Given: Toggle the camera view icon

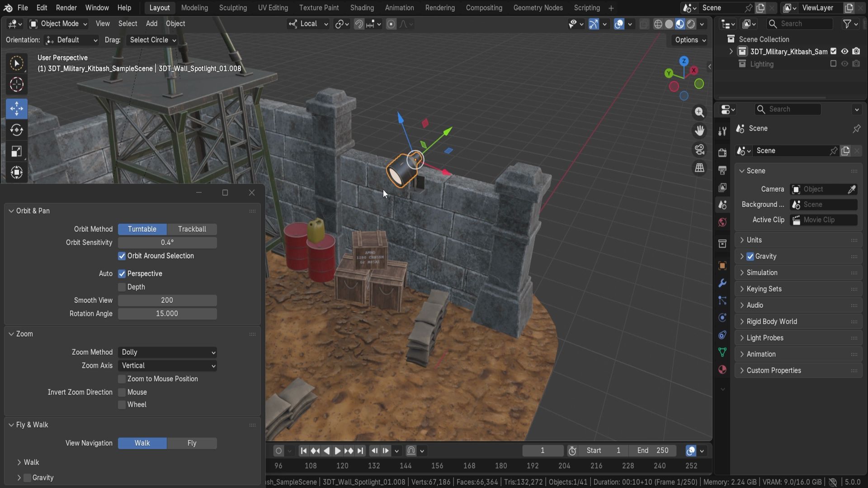Looking at the screenshot, I should [x=699, y=150].
